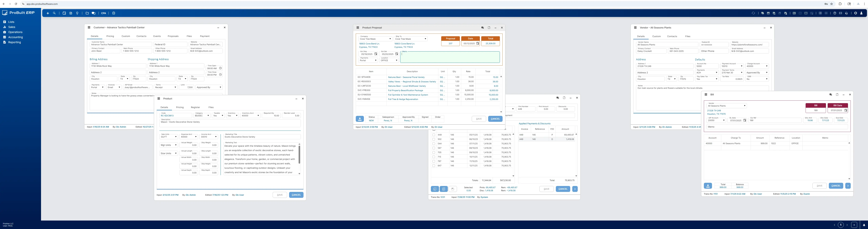Check the box for invoice 502
868x229 pixels.
(x=434, y=139)
